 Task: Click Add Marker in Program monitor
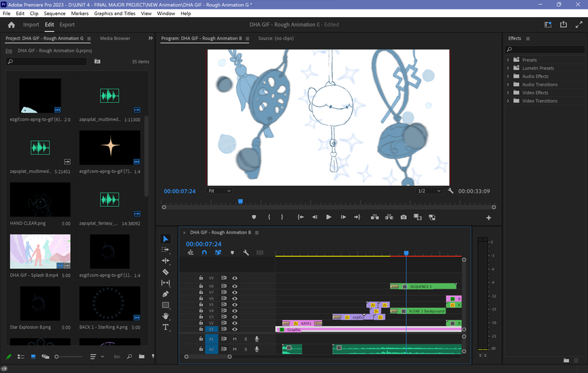point(254,217)
